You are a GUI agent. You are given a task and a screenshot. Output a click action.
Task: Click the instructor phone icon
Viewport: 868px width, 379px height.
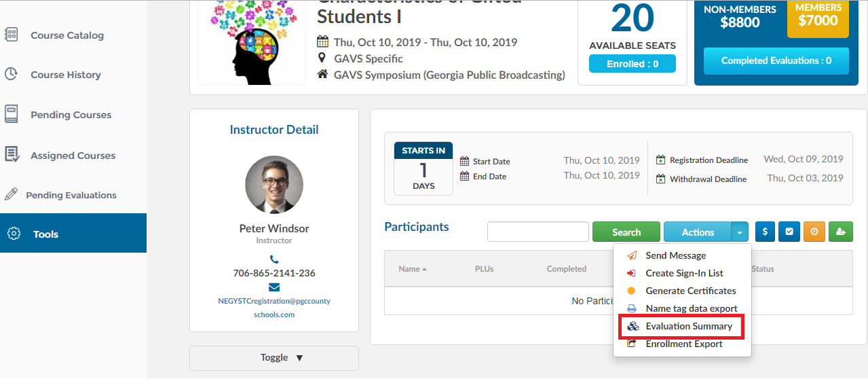click(x=274, y=259)
